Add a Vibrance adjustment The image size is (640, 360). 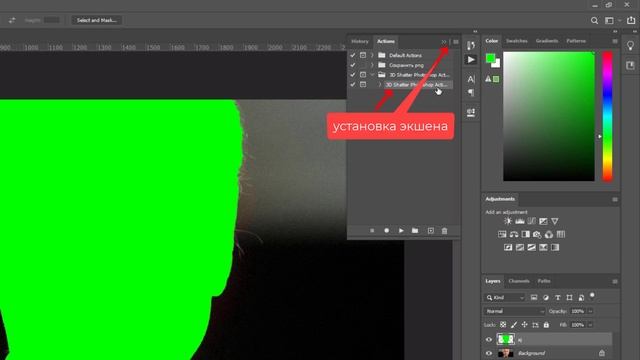pos(555,221)
